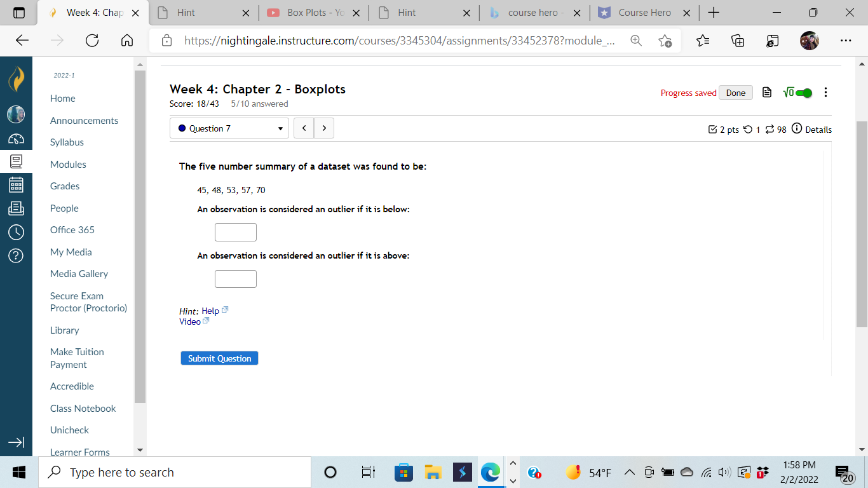Open the Calendar icon in sidebar

(16, 185)
